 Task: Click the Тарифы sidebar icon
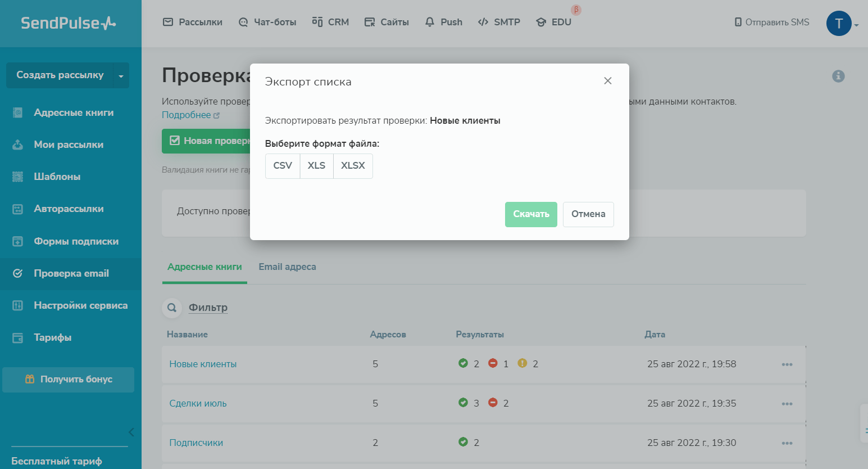[18, 338]
